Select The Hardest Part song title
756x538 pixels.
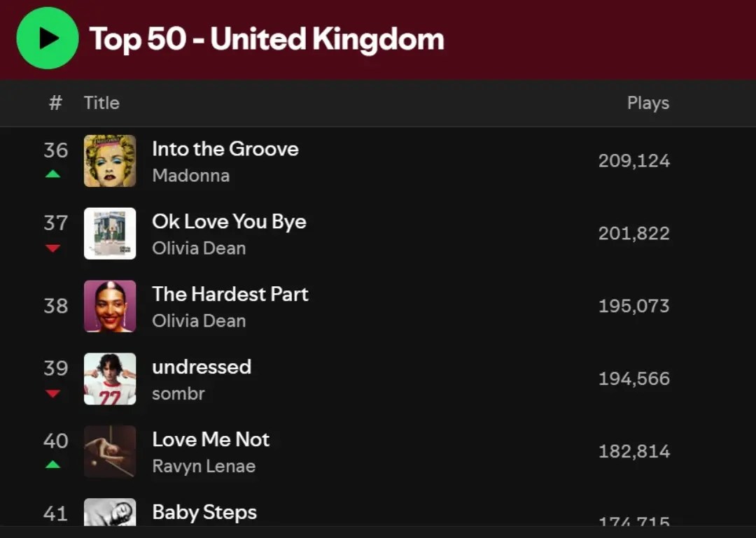coord(230,295)
